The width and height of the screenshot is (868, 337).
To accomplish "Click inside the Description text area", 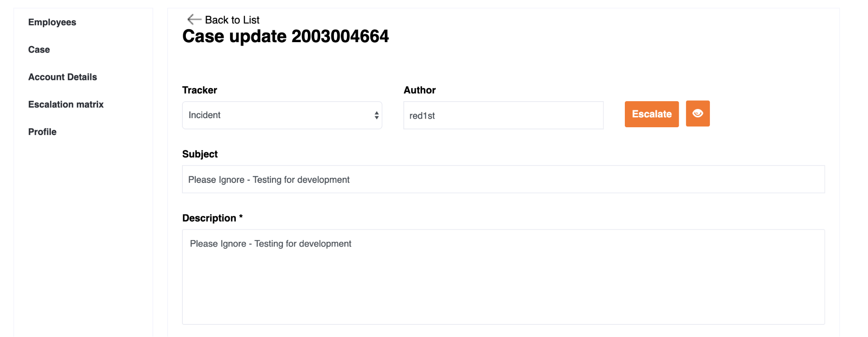I will (x=503, y=287).
